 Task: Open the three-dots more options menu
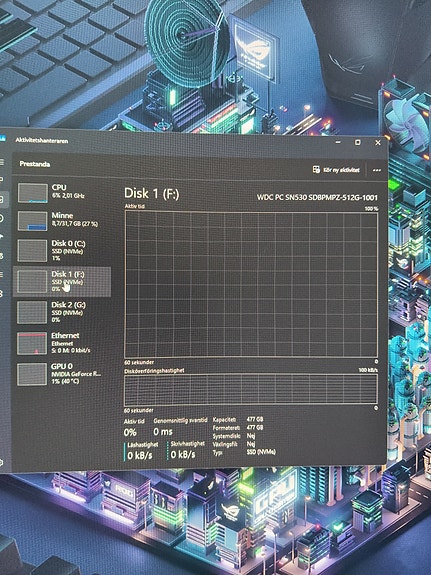click(377, 171)
